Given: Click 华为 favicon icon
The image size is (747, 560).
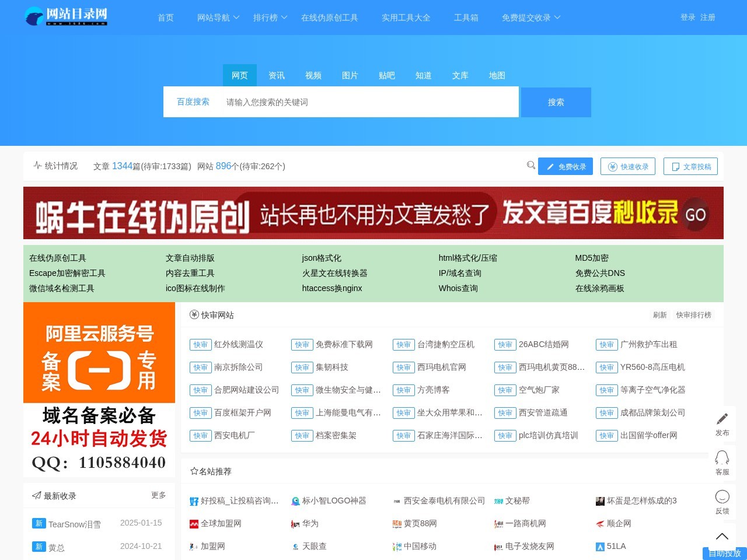Looking at the screenshot, I should click(295, 524).
